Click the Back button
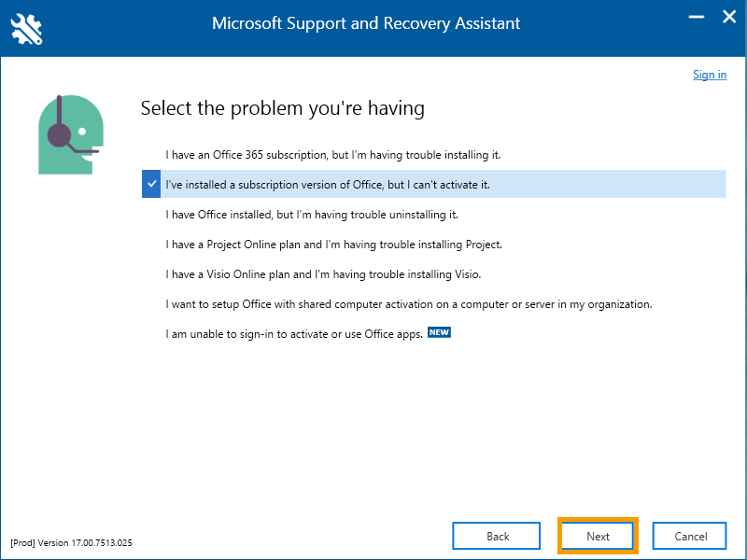This screenshot has height=560, width=747. [497, 536]
